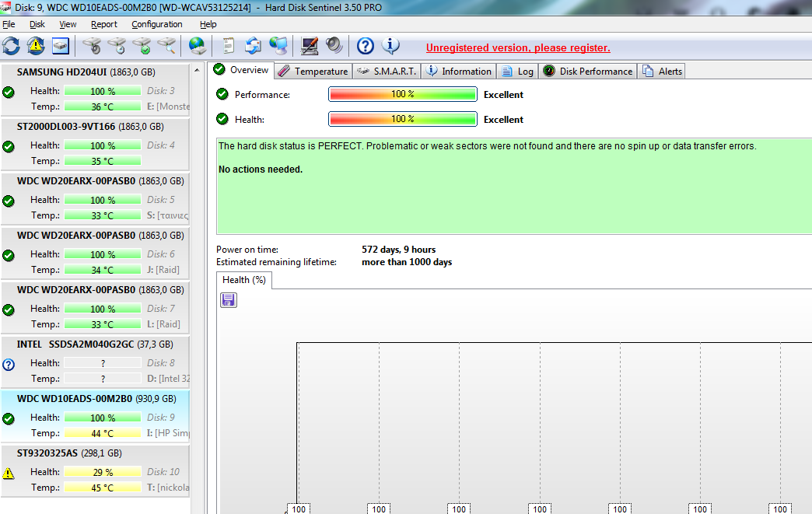Click the disk with magnifying glass icon
The height and width of the screenshot is (514, 812).
coord(166,46)
